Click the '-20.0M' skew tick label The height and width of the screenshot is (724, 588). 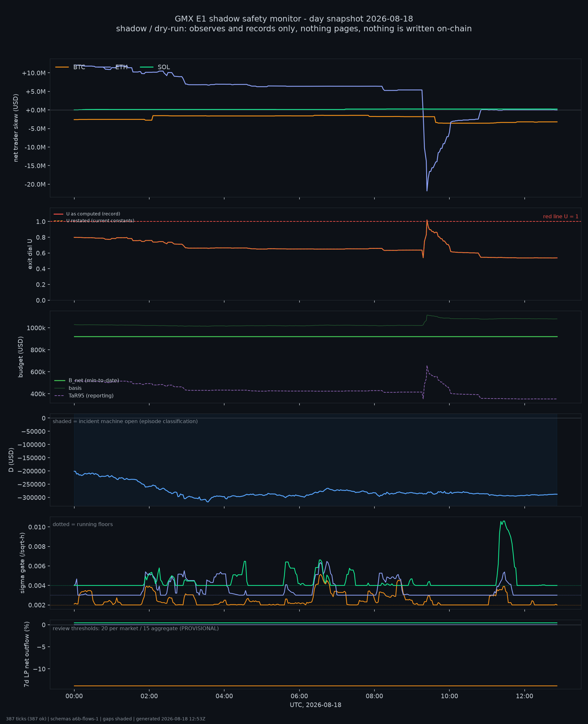tap(35, 184)
